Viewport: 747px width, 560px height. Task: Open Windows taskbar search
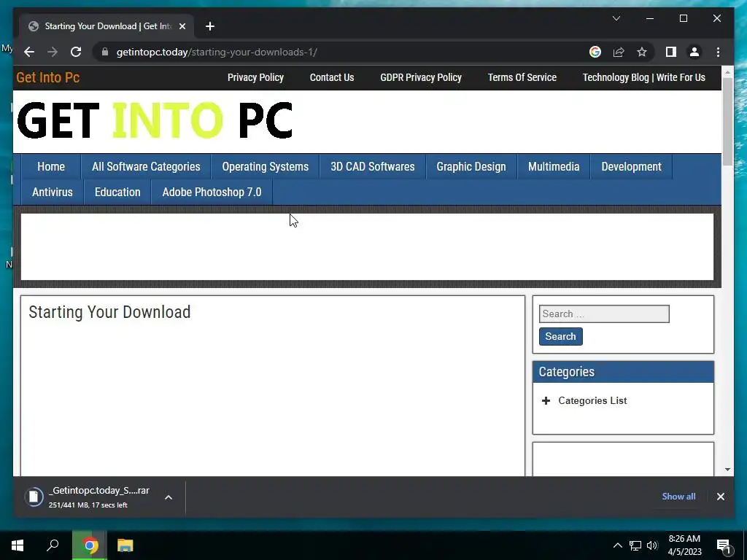53,545
